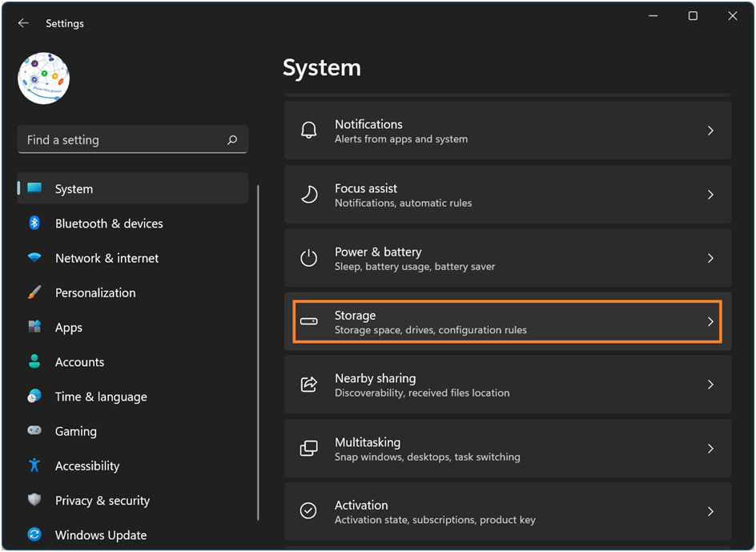The width and height of the screenshot is (756, 552).
Task: Click the Power & battery title
Action: (x=378, y=252)
